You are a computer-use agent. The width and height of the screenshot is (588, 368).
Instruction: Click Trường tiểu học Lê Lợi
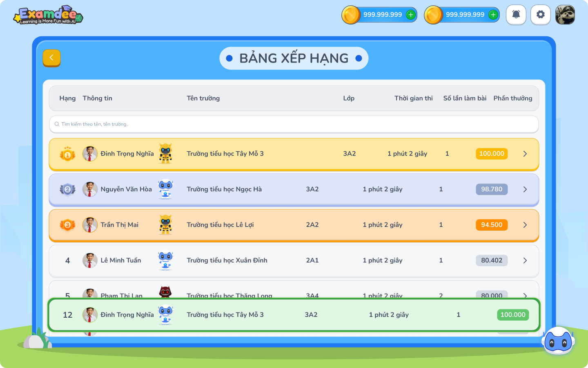click(x=220, y=225)
